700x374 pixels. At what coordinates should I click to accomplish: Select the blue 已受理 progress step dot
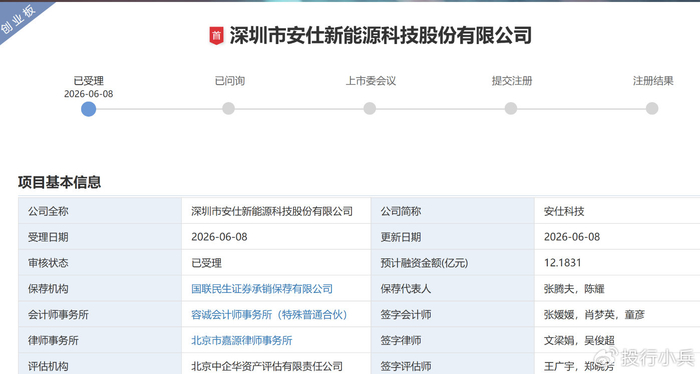pos(88,109)
